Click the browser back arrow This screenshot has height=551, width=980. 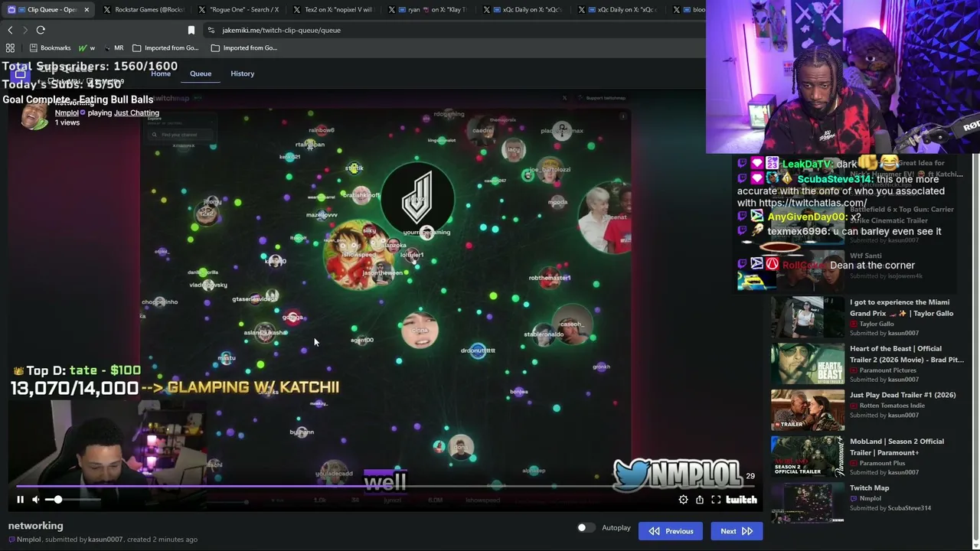pyautogui.click(x=10, y=30)
